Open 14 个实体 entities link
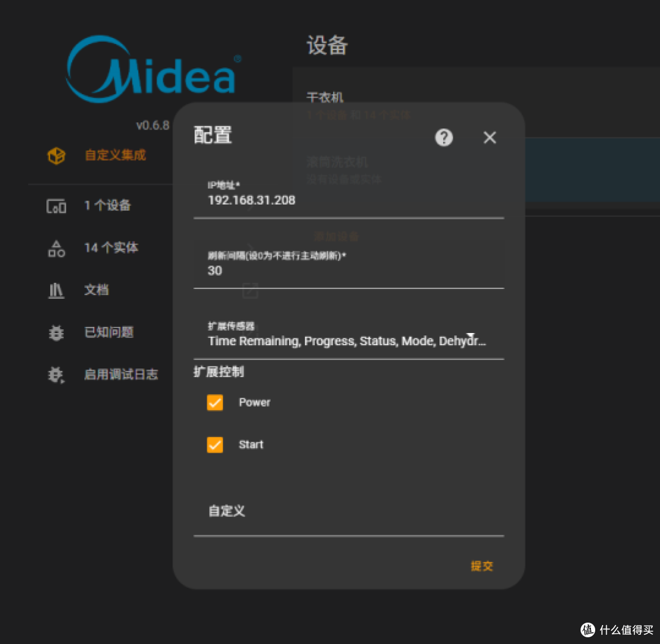The image size is (660, 644). tap(111, 247)
